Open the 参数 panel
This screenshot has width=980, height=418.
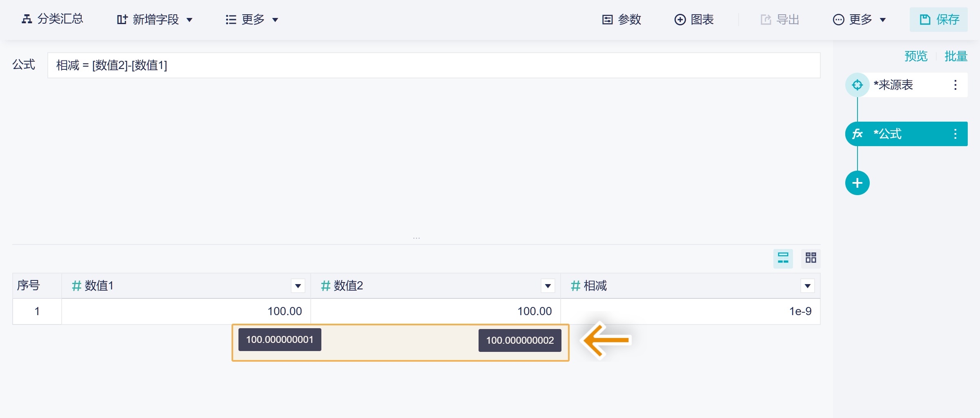(x=621, y=20)
